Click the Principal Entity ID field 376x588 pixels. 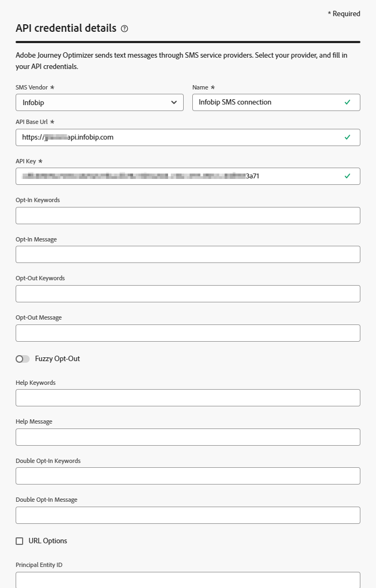[188, 580]
